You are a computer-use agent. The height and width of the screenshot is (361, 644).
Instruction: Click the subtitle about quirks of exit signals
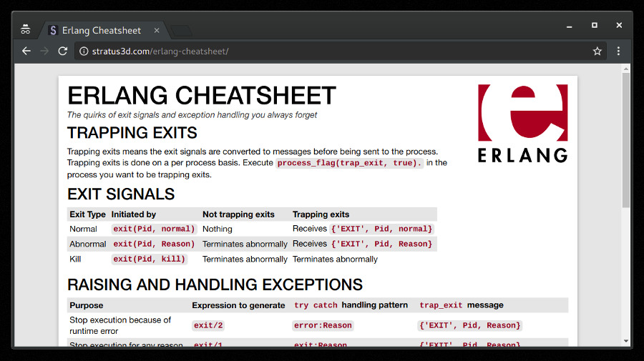click(192, 115)
